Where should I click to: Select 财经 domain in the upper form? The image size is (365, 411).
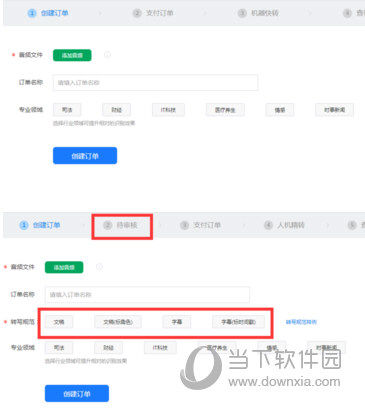pyautogui.click(x=116, y=110)
